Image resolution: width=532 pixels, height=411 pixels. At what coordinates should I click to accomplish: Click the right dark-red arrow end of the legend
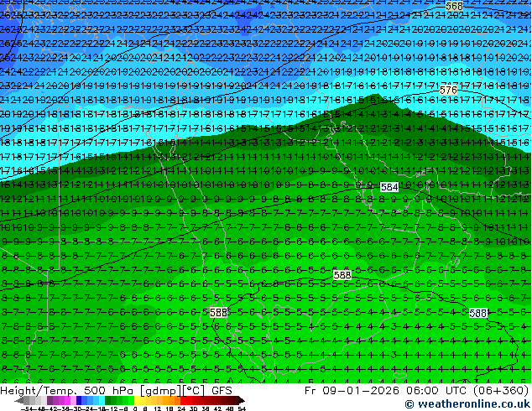(x=241, y=400)
